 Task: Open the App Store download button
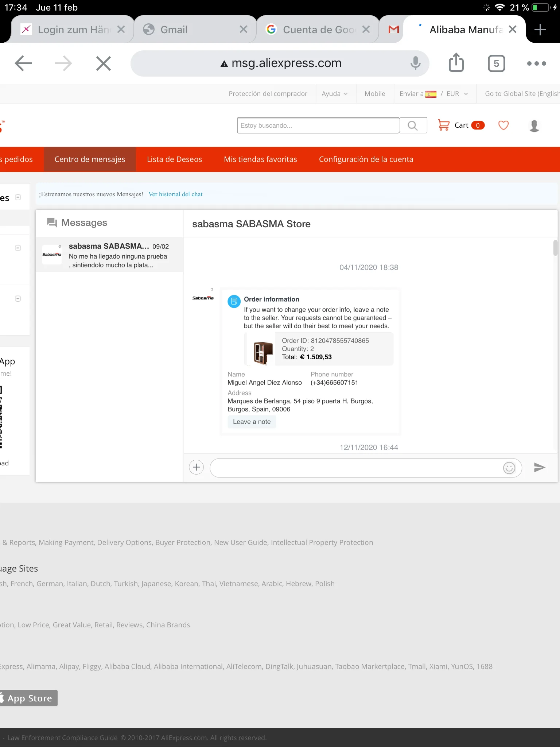(28, 698)
